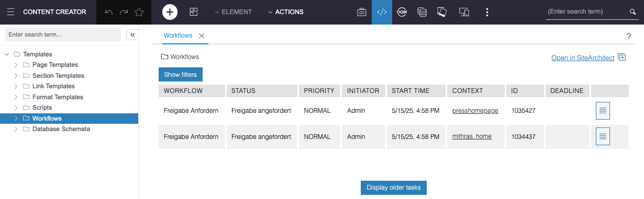The width and height of the screenshot is (644, 199).
Task: Open the three-dot more options menu
Action: [x=487, y=12]
